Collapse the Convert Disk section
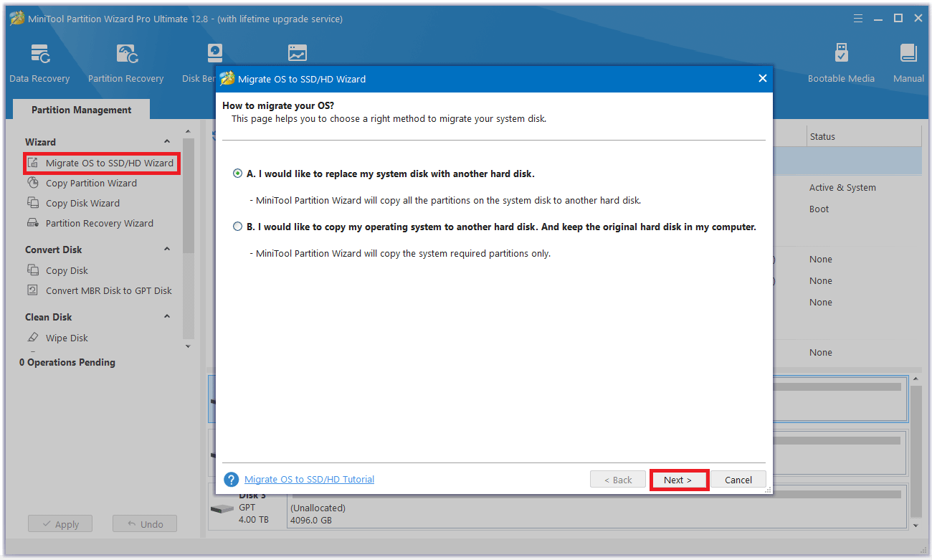The width and height of the screenshot is (932, 560). coord(167,250)
